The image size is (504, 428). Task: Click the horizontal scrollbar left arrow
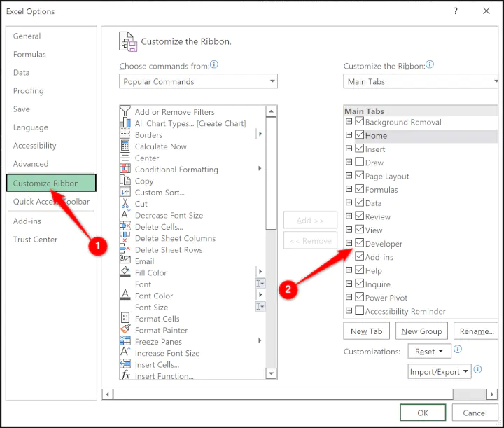tap(108, 394)
